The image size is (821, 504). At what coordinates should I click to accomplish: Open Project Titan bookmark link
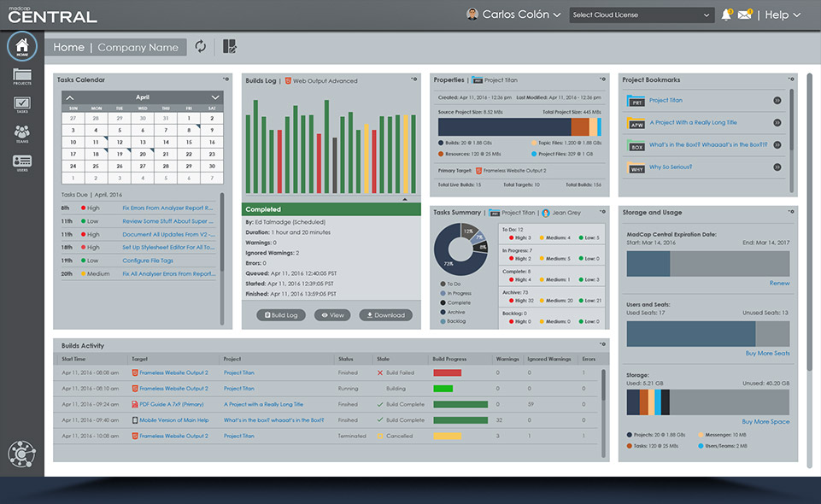click(x=666, y=101)
